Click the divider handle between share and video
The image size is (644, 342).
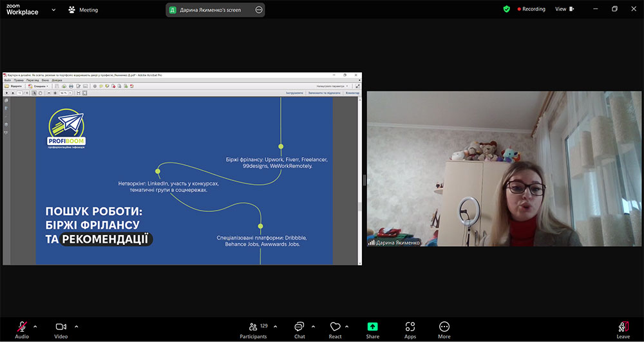click(365, 180)
